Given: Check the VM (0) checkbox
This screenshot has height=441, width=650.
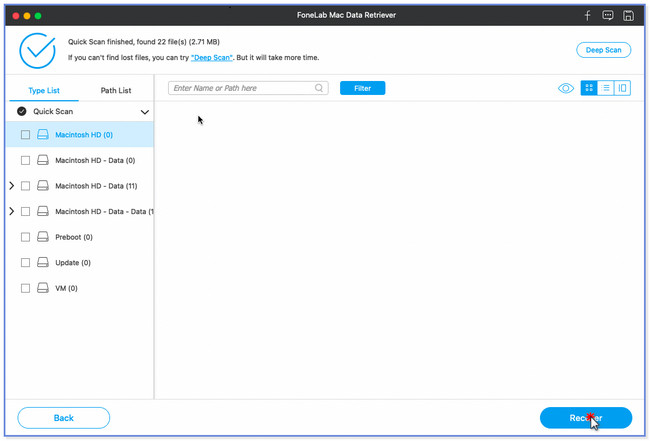Looking at the screenshot, I should point(25,288).
